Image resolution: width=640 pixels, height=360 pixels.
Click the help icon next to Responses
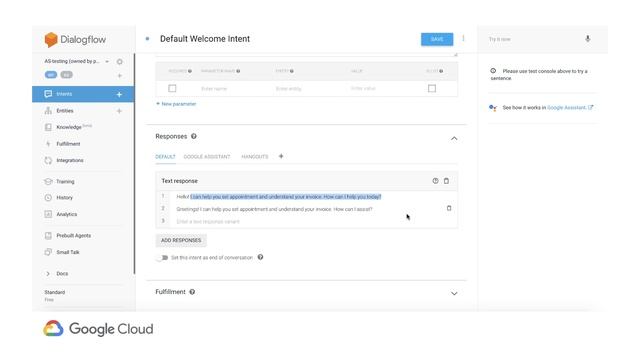click(x=193, y=136)
